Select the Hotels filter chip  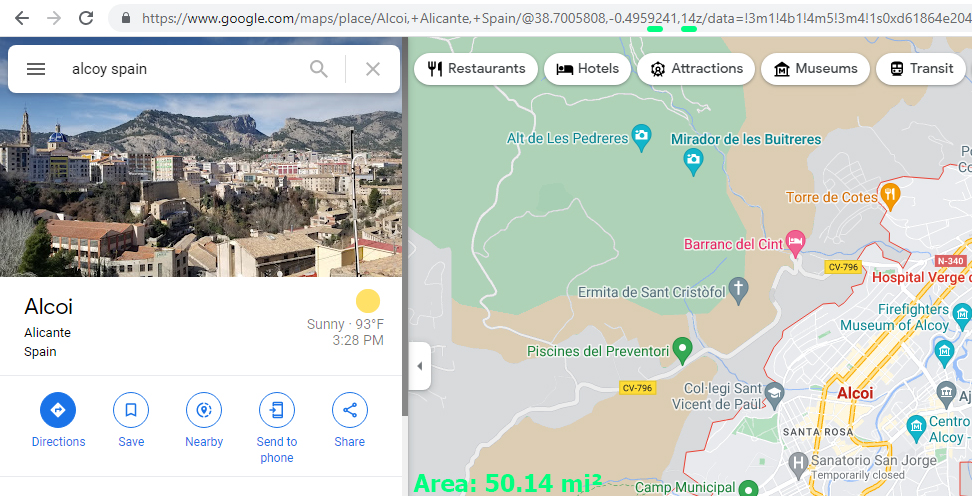coord(587,69)
